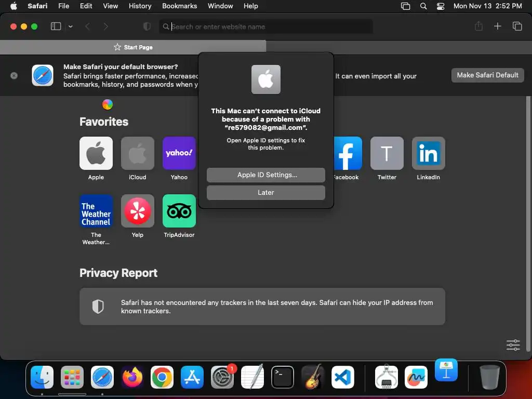Click the screen mirroring menu bar icon
532x399 pixels.
(405, 6)
